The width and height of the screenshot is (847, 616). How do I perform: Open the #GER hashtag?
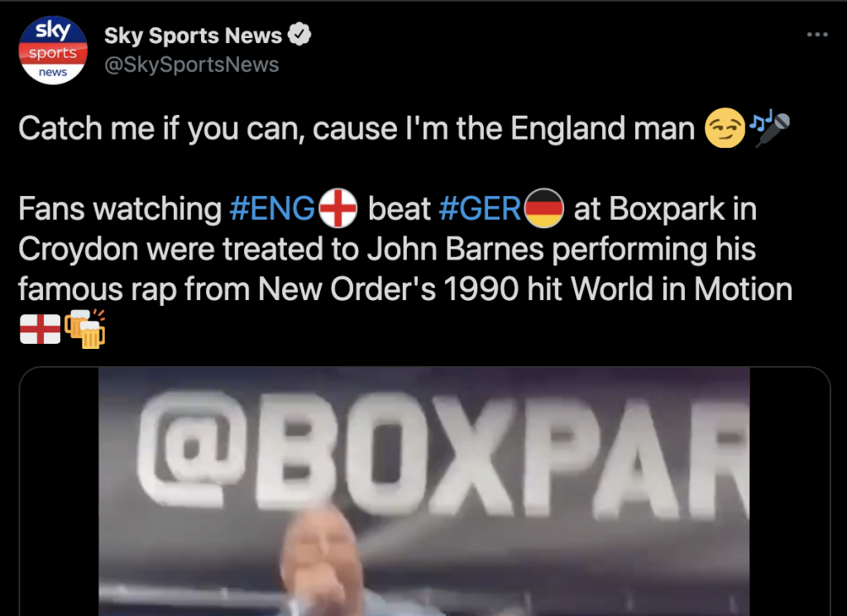click(x=480, y=208)
